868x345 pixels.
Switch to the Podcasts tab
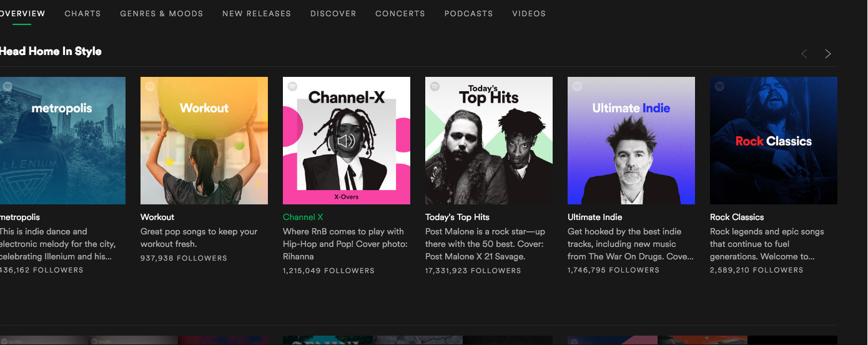pyautogui.click(x=468, y=13)
